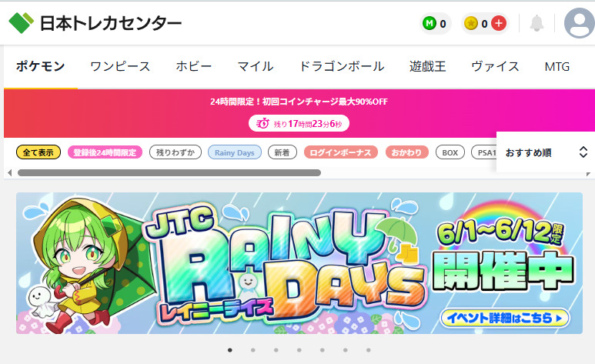Expand sort options using the up-down chevron
Image resolution: width=595 pixels, height=364 pixels.
(x=583, y=152)
